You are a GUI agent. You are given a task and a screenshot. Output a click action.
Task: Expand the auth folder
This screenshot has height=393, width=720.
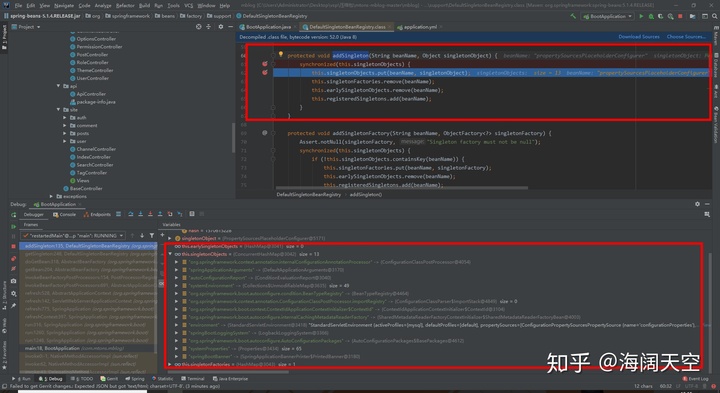click(x=65, y=118)
